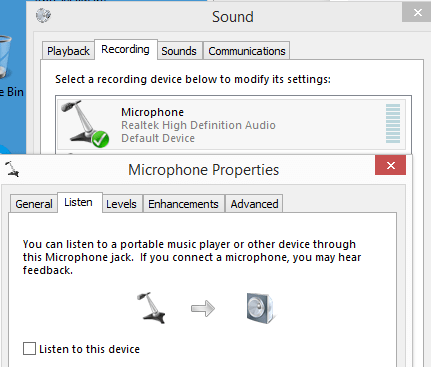Viewport: 431px width, 367px height.
Task: Click the speaker icon in Listen diagram
Action: tap(260, 308)
